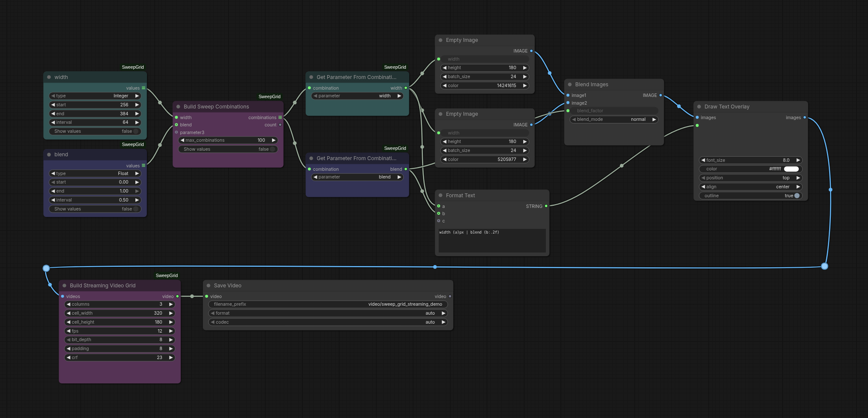Collapse the Build Streaming Video Grid node dot
The width and height of the screenshot is (868, 418).
pyautogui.click(x=65, y=286)
